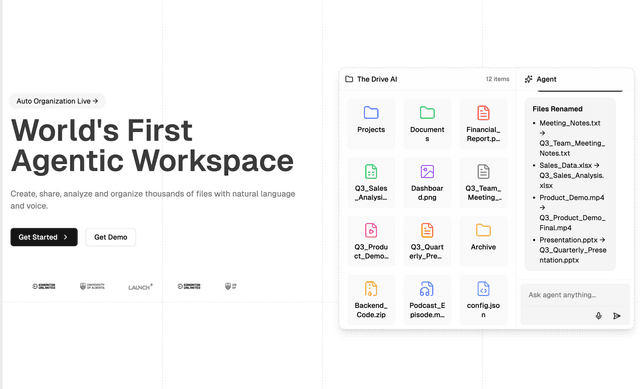Image resolution: width=640 pixels, height=389 pixels.
Task: Click The Drive AI panel title
Action: 377,79
